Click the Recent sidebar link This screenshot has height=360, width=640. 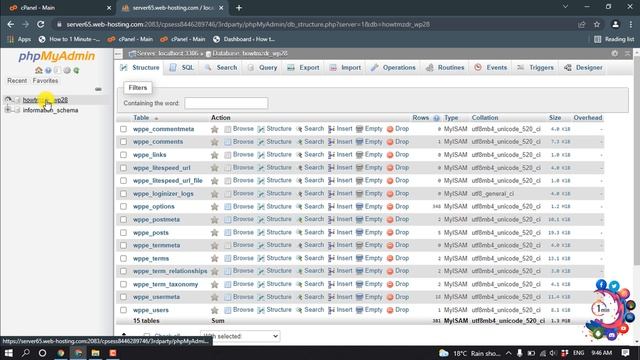[17, 81]
